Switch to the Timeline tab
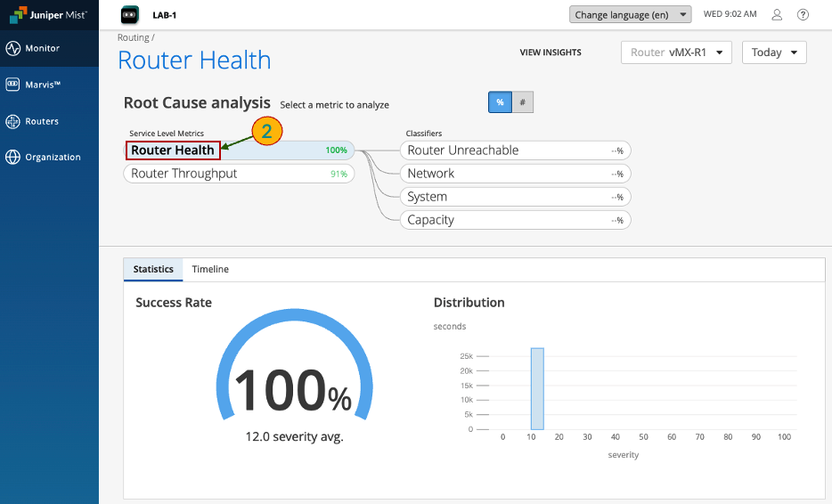This screenshot has height=504, width=832. (x=210, y=269)
